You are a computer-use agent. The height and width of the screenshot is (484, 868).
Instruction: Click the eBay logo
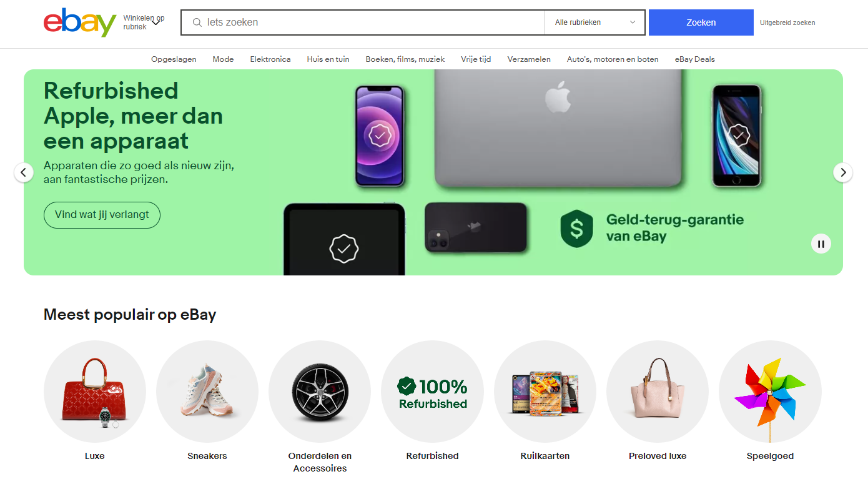80,22
